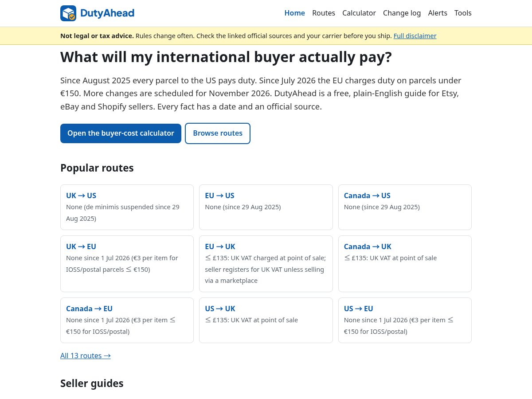Go to the Home nav item

click(x=294, y=13)
